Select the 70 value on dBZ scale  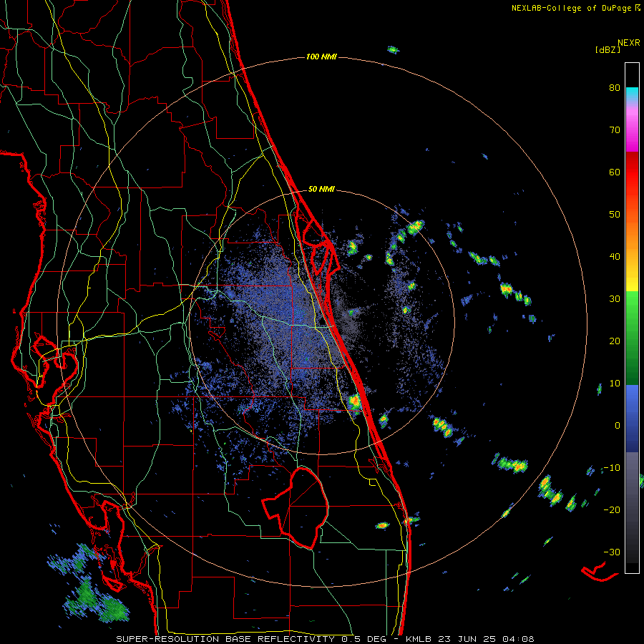pyautogui.click(x=615, y=130)
